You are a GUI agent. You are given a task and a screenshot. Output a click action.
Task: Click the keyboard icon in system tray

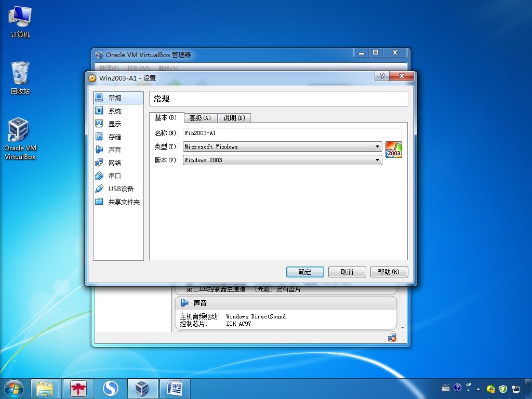point(446,388)
